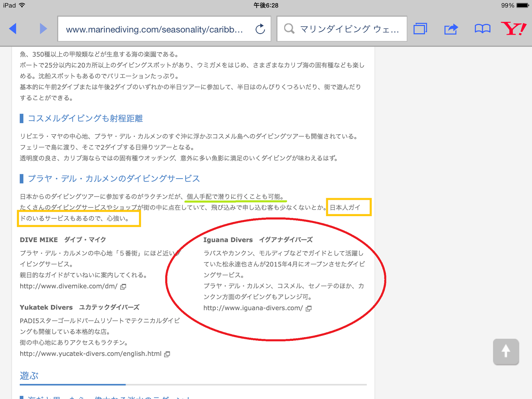This screenshot has height=399, width=532.
Task: Focus the マリンダイビング search field
Action: point(342,29)
